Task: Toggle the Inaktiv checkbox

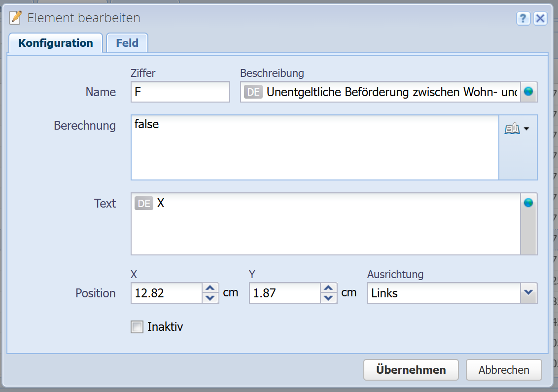Action: pyautogui.click(x=137, y=327)
